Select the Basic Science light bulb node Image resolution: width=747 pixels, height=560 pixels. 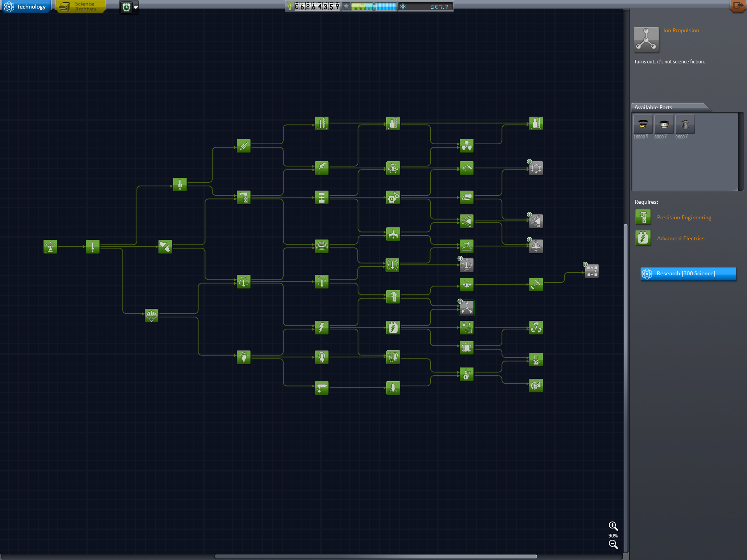click(244, 357)
